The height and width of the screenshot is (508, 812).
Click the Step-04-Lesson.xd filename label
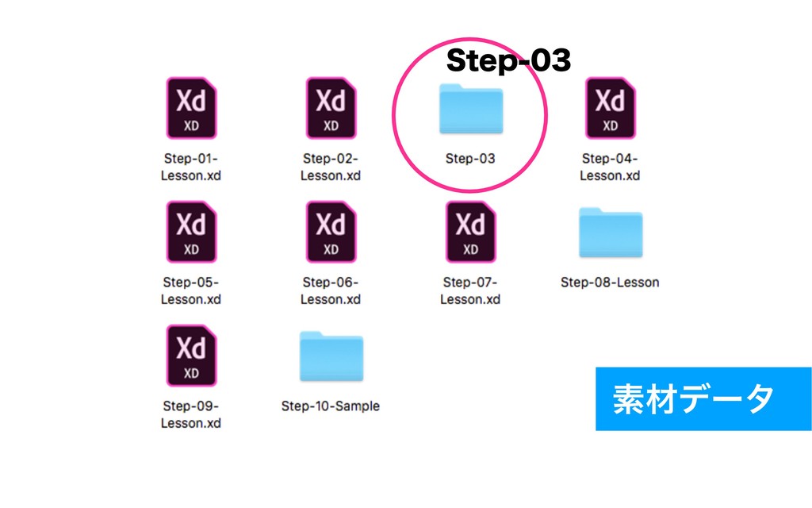tap(610, 167)
